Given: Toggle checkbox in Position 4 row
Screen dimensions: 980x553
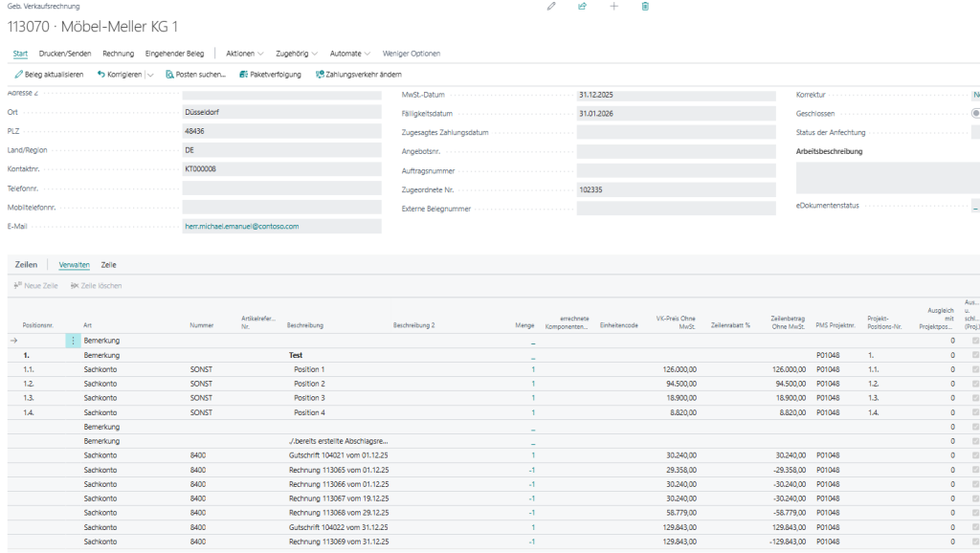Looking at the screenshot, I should click(975, 412).
